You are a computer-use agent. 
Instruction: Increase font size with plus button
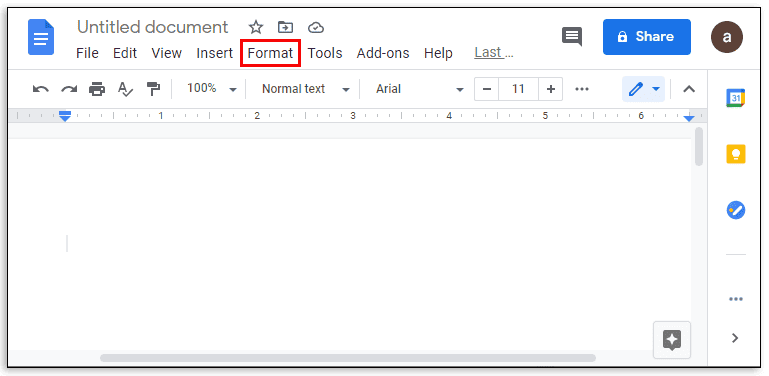tap(550, 89)
